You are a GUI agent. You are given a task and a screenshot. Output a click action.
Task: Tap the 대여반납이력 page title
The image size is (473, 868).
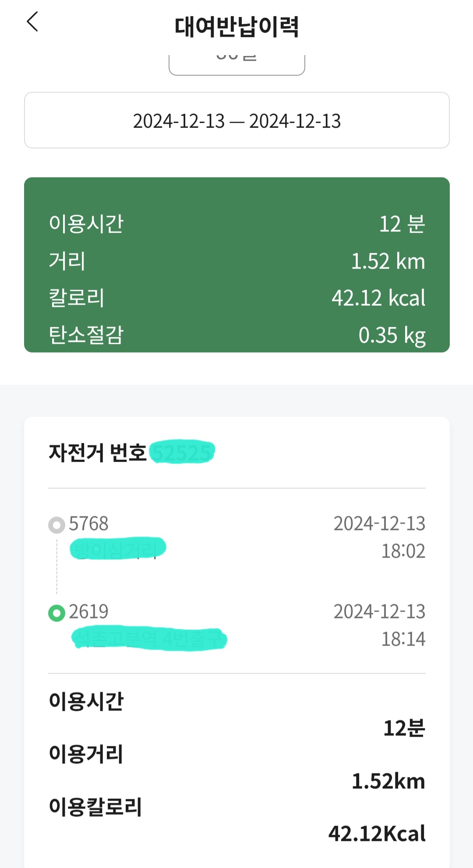tap(236, 26)
